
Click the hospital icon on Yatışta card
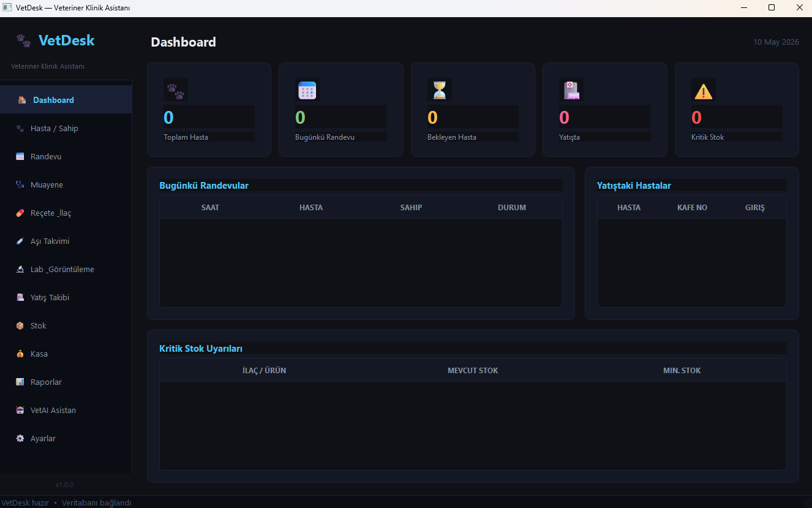(571, 91)
